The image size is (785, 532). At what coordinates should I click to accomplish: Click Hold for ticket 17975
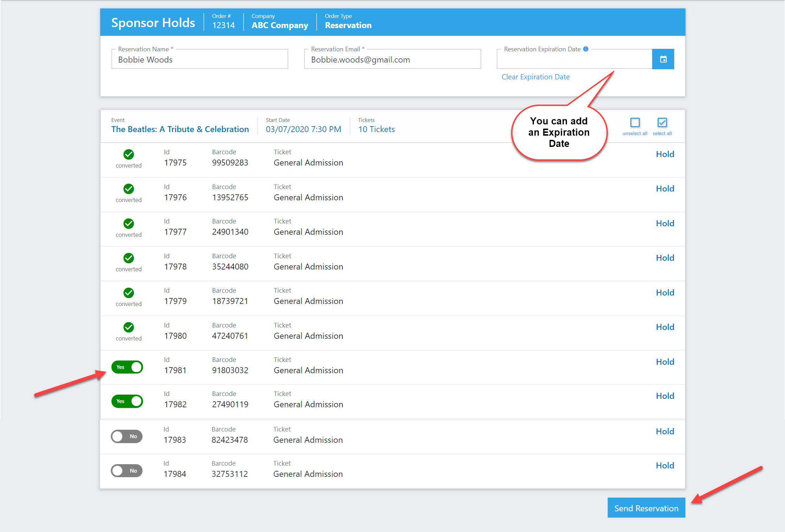[665, 154]
